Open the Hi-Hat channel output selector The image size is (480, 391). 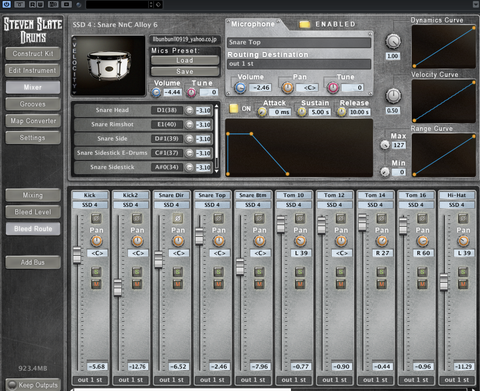[457, 380]
